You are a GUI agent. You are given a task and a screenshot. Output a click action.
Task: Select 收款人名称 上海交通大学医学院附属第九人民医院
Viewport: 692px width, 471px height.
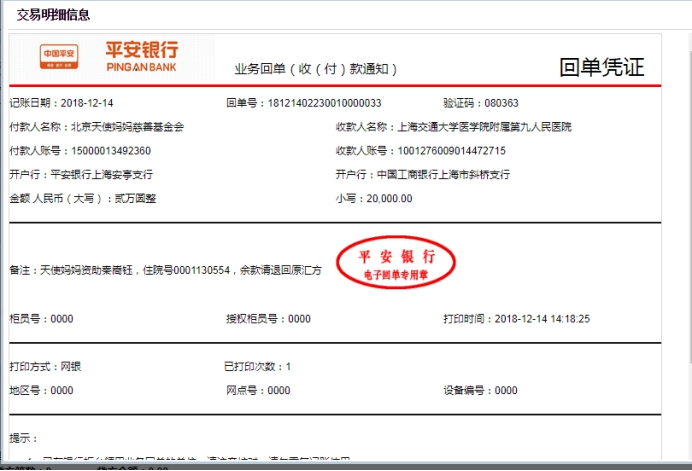tap(485, 127)
